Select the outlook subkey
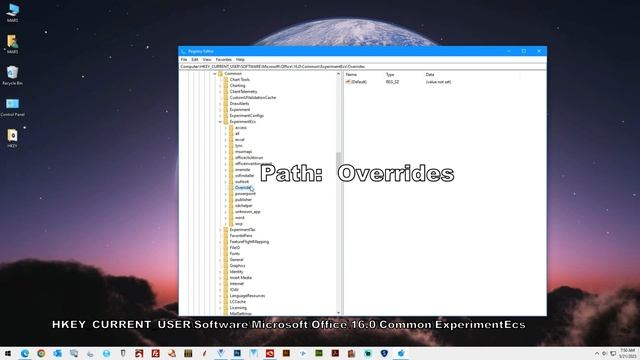Viewport: 640px width, 360px height. [x=242, y=182]
